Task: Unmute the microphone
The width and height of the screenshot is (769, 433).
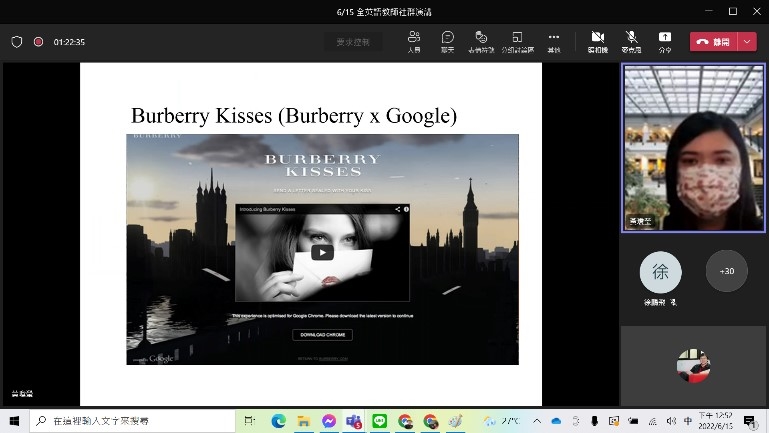Action: click(x=631, y=41)
